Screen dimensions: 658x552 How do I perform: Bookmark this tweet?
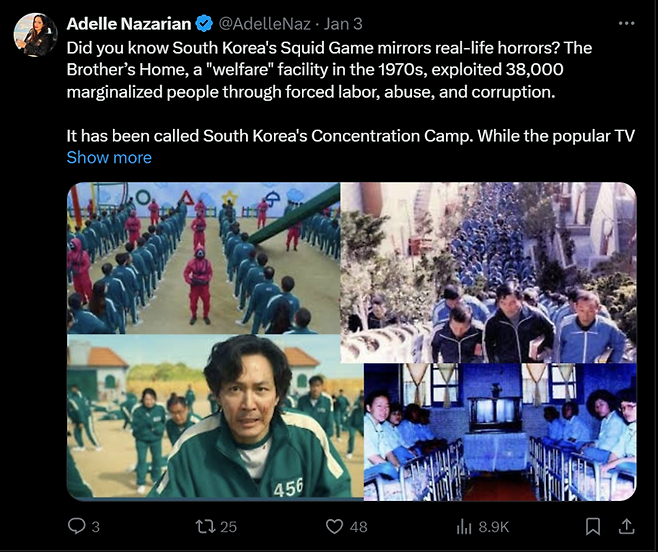pyautogui.click(x=593, y=526)
